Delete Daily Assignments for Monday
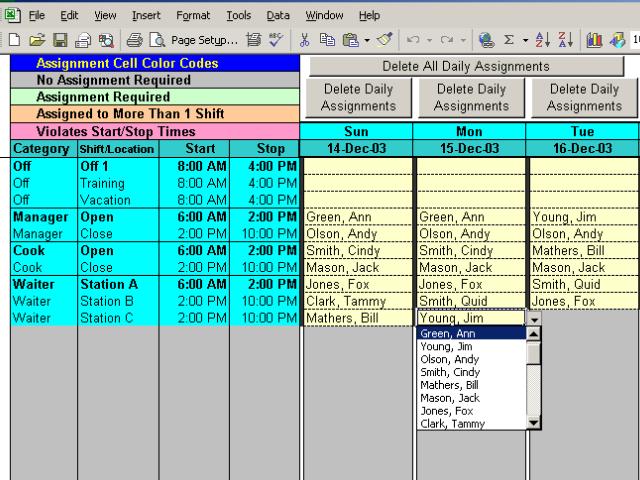This screenshot has width=640, height=480. pyautogui.click(x=471, y=98)
